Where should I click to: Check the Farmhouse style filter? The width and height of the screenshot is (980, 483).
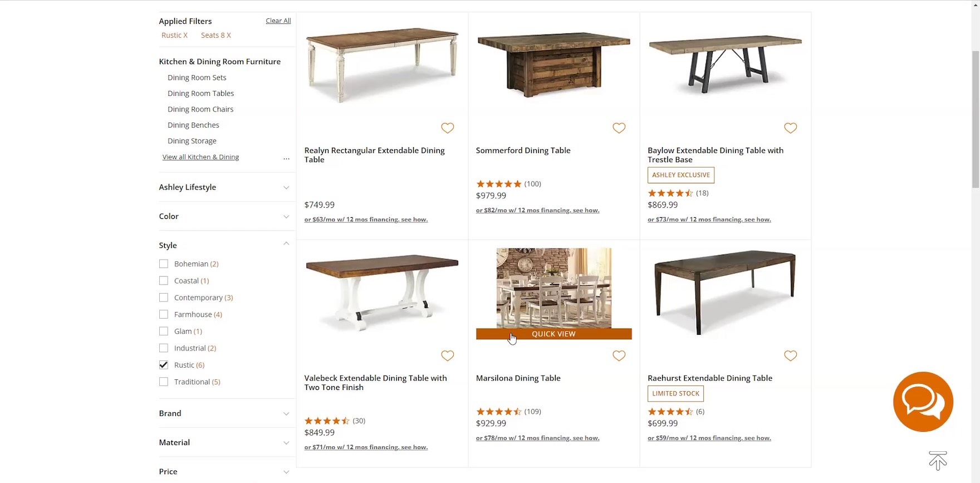[x=164, y=314]
